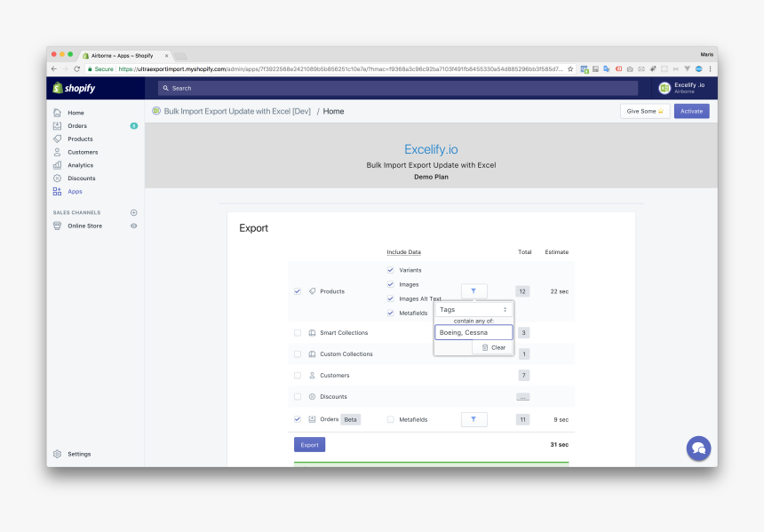Uncheck the Orders export checkbox
The width and height of the screenshot is (764, 532).
point(298,419)
